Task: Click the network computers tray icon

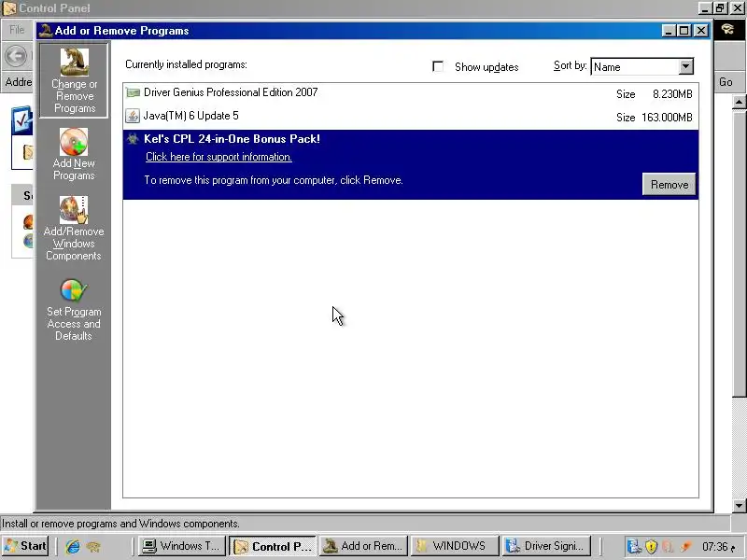Action: pyautogui.click(x=634, y=546)
